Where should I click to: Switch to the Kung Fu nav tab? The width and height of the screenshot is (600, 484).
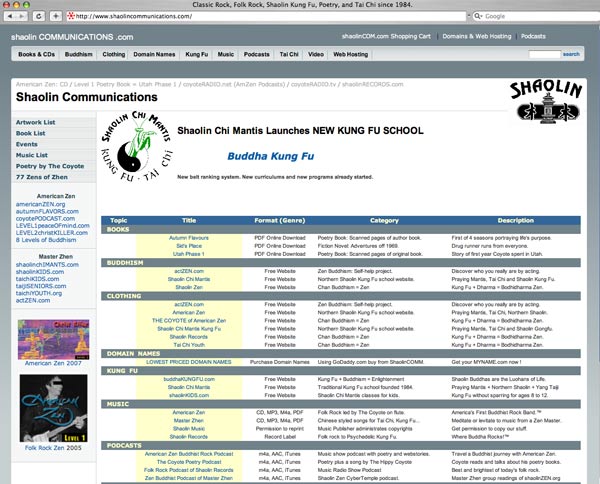195,53
